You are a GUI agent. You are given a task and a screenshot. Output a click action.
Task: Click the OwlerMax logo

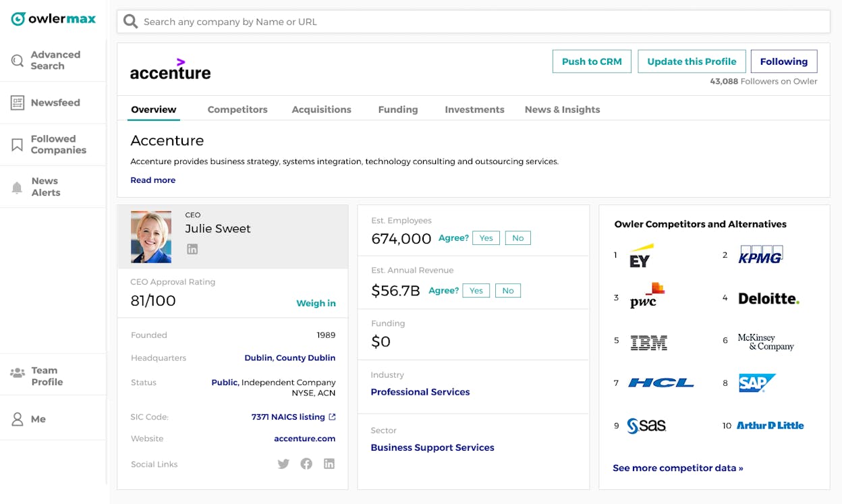coord(53,19)
